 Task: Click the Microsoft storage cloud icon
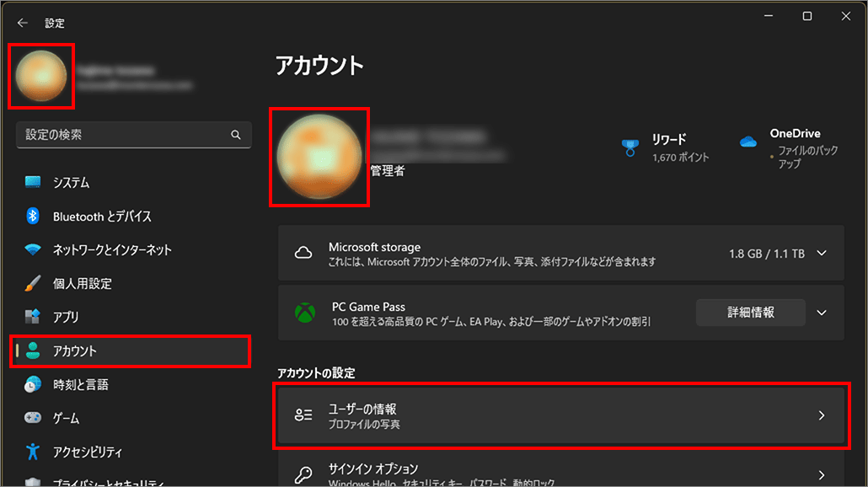[x=303, y=253]
